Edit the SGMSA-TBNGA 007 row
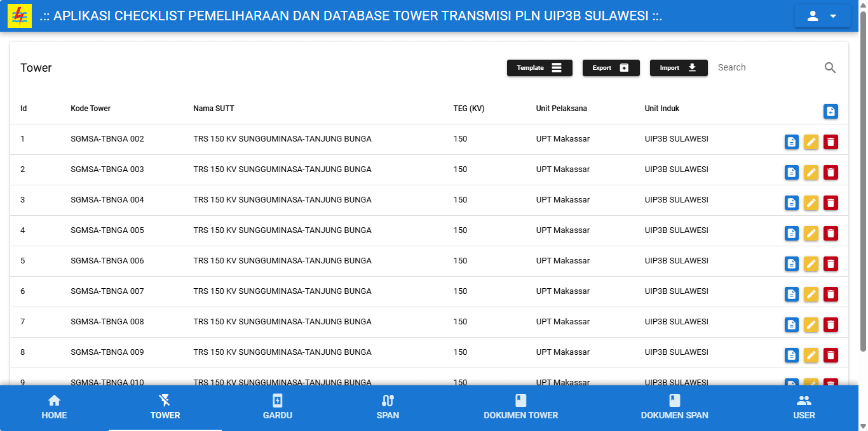 tap(811, 294)
